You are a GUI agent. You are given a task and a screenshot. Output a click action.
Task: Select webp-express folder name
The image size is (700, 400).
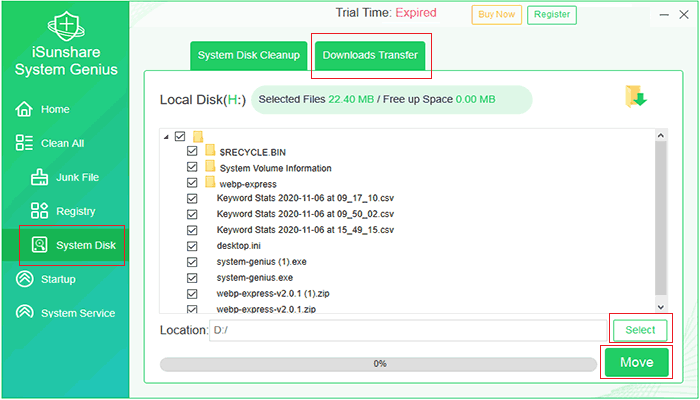pos(248,184)
